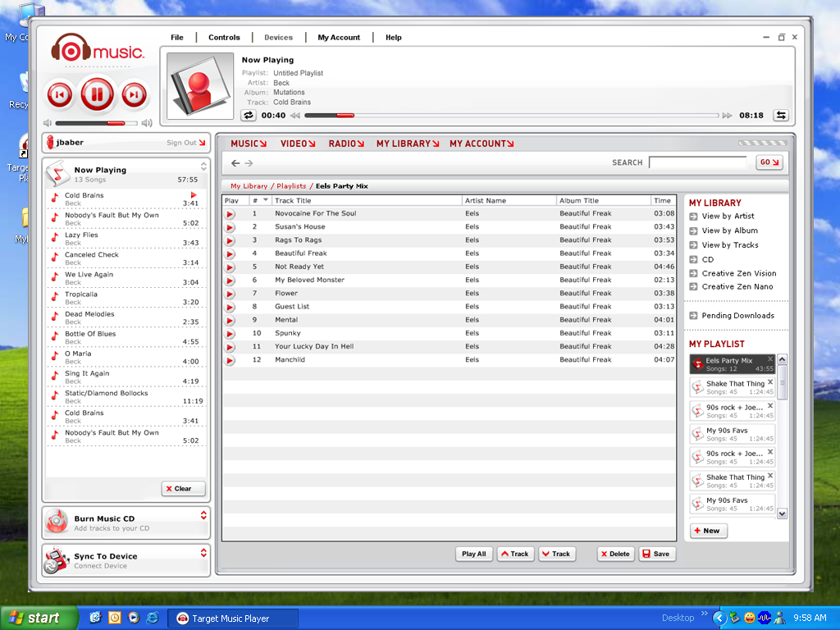
Task: Click the loud-volume speaker icon
Action: tap(147, 123)
